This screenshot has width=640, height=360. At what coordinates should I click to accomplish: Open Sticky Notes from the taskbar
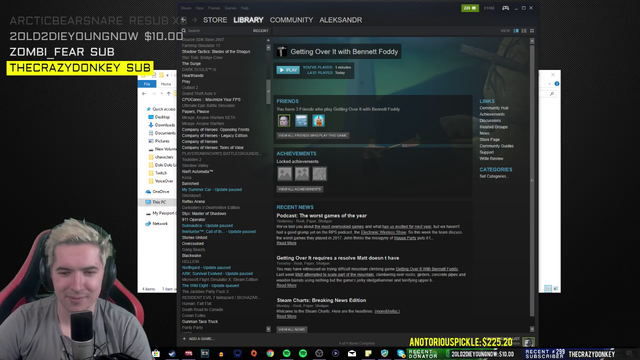click(368, 353)
